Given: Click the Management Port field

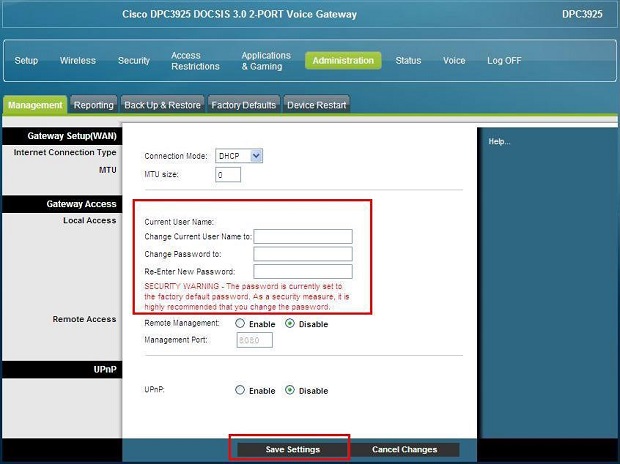Looking at the screenshot, I should (255, 340).
